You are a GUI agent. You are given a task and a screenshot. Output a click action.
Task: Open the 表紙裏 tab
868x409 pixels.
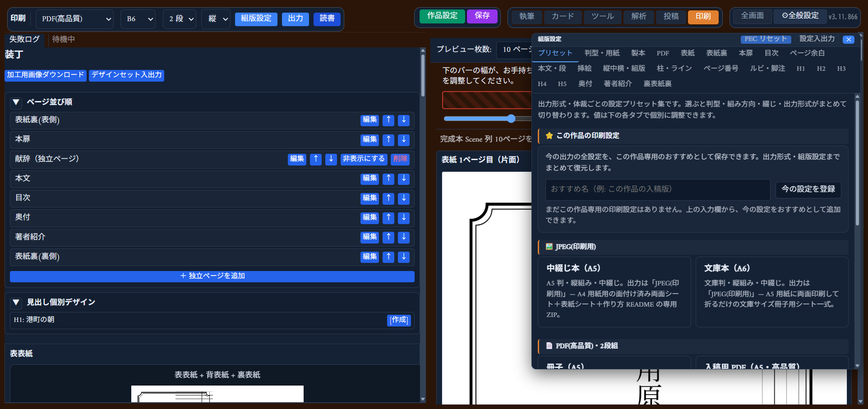(x=716, y=53)
